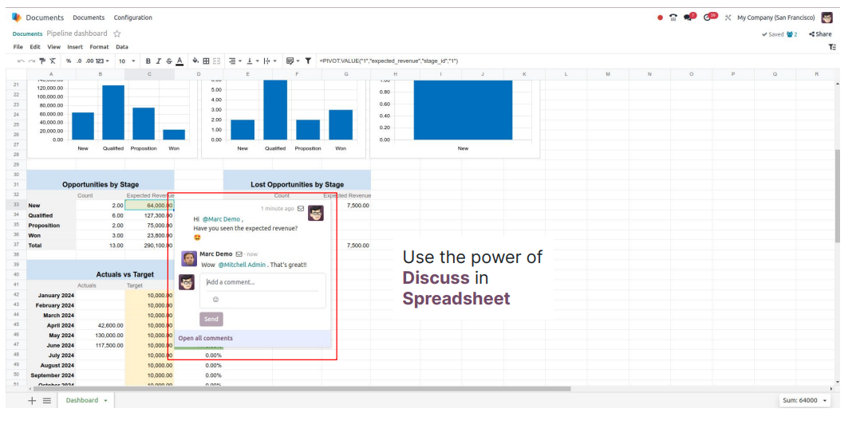Add a new sheet with plus
This screenshot has width=868, height=440.
[x=32, y=401]
